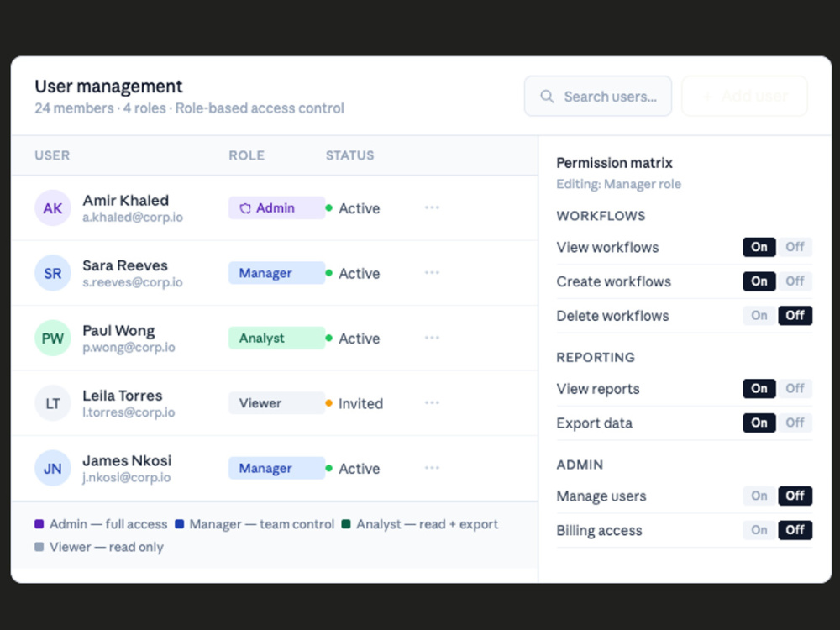Open Leila Torres's Viewer role badge
This screenshot has width=840, height=630.
[x=276, y=403]
